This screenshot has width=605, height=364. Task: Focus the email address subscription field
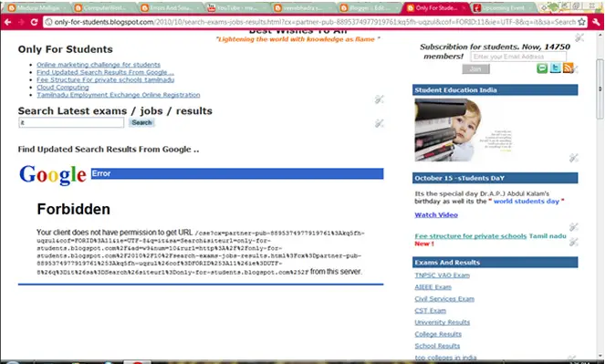pyautogui.click(x=518, y=57)
